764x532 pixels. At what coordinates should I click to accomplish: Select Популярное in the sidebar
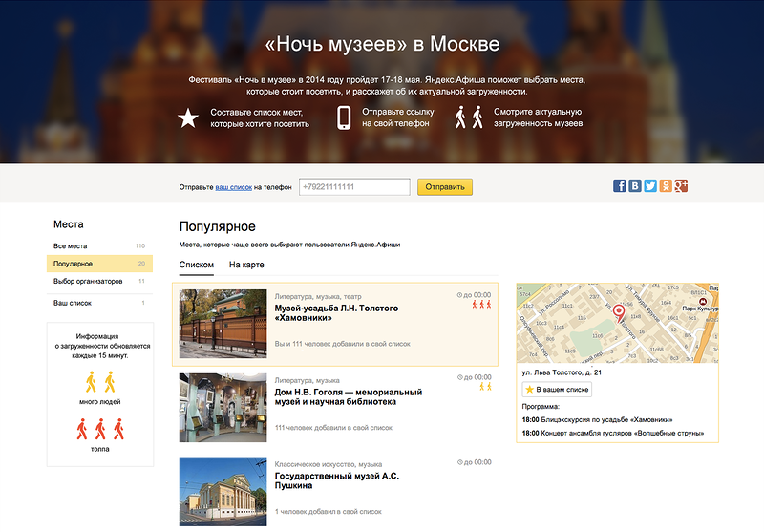(x=99, y=264)
